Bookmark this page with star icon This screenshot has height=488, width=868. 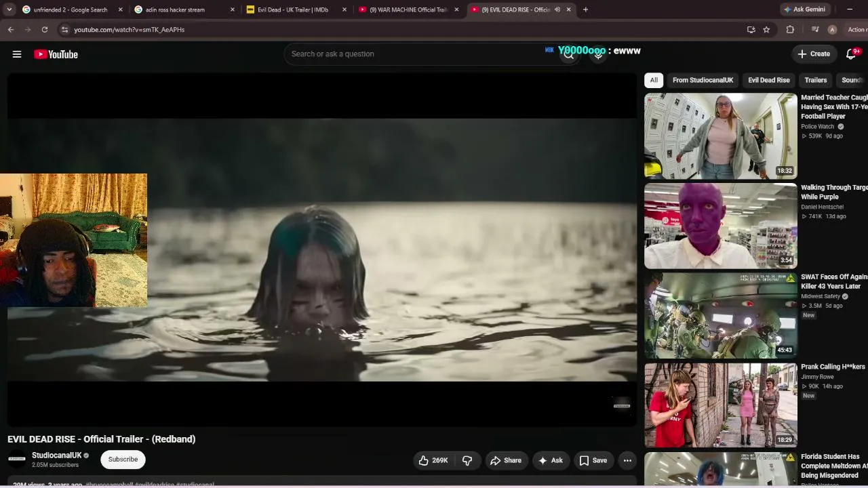coord(766,30)
